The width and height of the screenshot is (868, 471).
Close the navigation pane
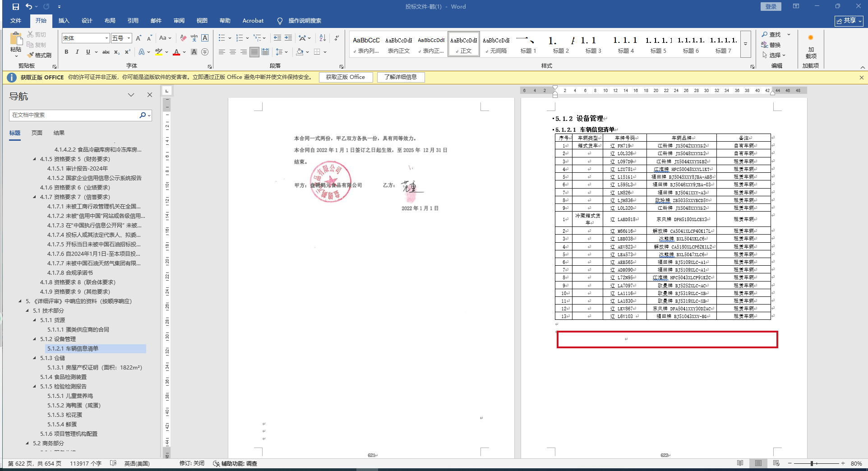tap(150, 95)
